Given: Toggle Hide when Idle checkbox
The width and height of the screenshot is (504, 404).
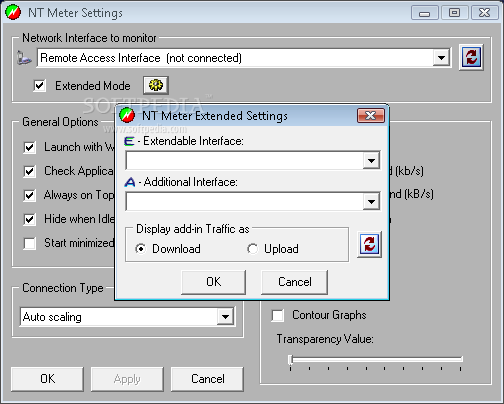Looking at the screenshot, I should (x=30, y=219).
